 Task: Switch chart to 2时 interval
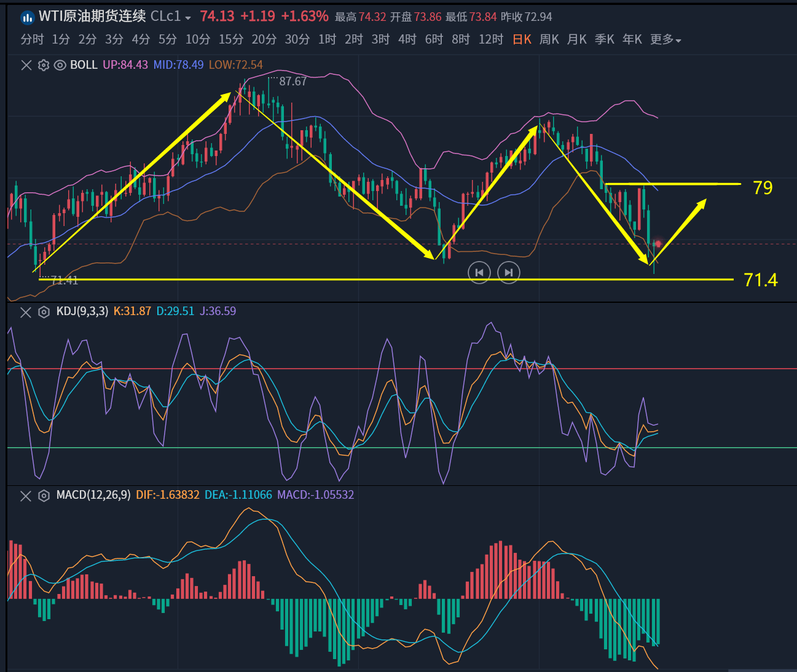[354, 39]
